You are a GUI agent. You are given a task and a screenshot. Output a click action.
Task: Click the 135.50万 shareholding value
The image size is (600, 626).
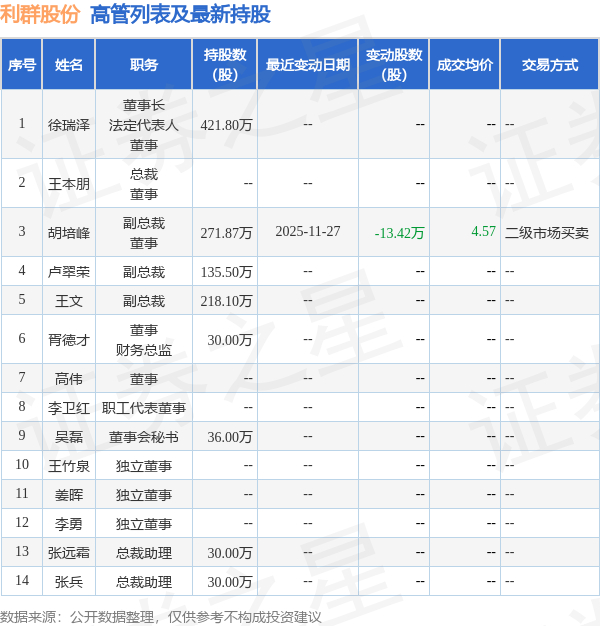pos(226,272)
